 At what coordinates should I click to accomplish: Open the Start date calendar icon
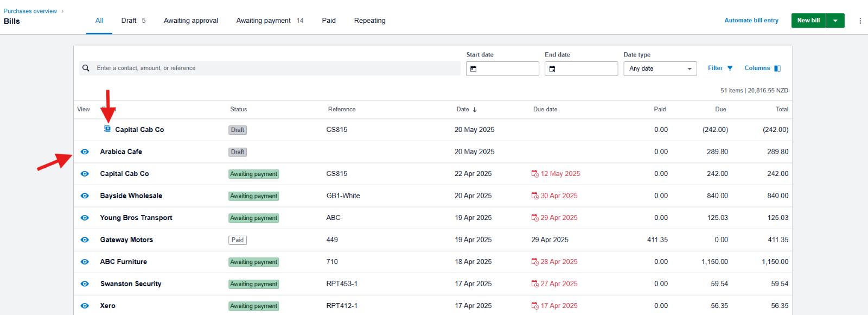pos(473,69)
